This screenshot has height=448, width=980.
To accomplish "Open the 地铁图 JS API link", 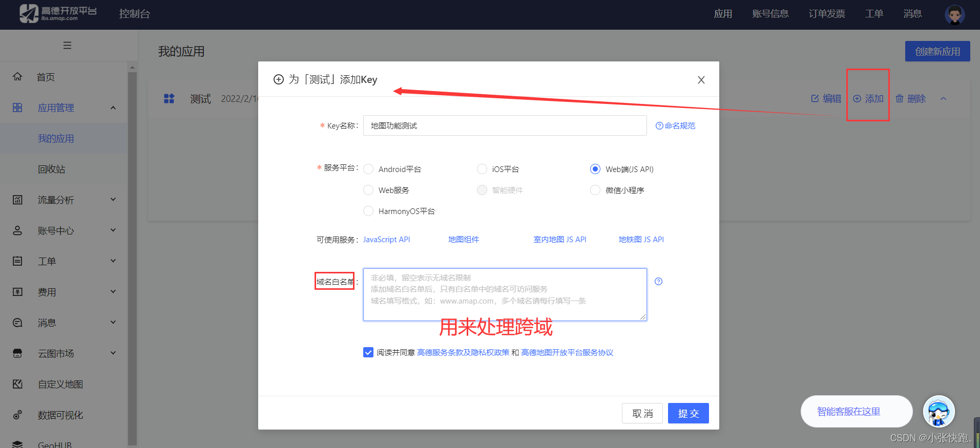I will pos(641,239).
